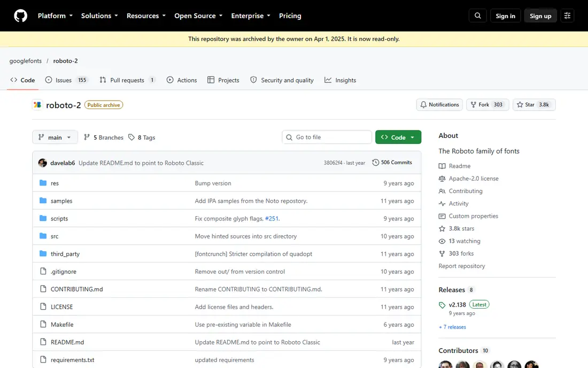
Task: Click the LICENSE file icon
Action: coord(43,306)
